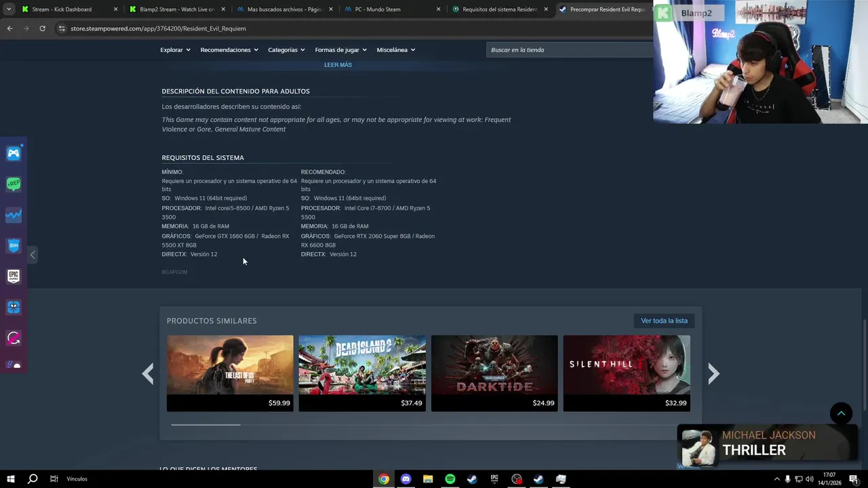Open Silent Hill f product card
This screenshot has height=488, width=868.
(x=627, y=373)
